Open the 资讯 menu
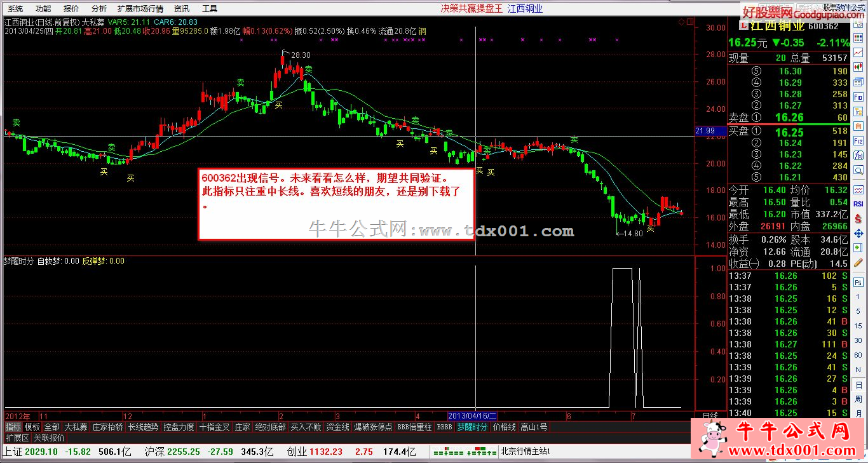The width and height of the screenshot is (868, 463). [181, 8]
